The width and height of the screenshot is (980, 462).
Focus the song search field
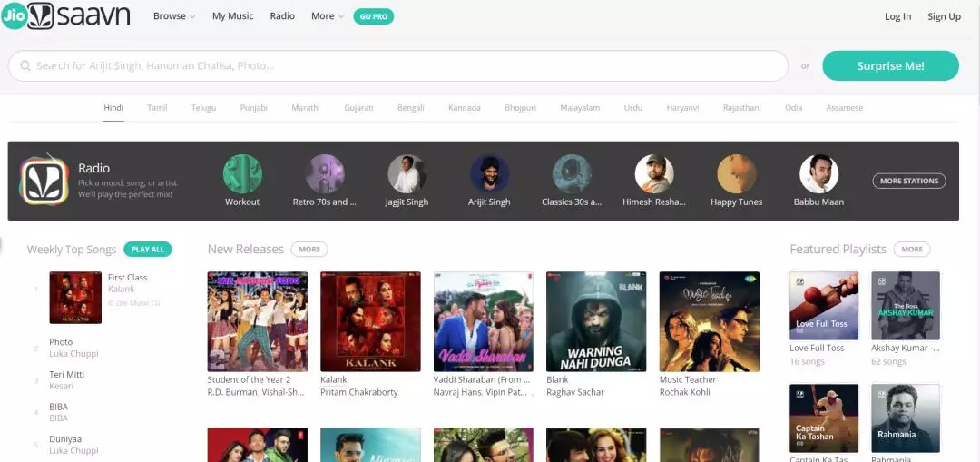398,65
